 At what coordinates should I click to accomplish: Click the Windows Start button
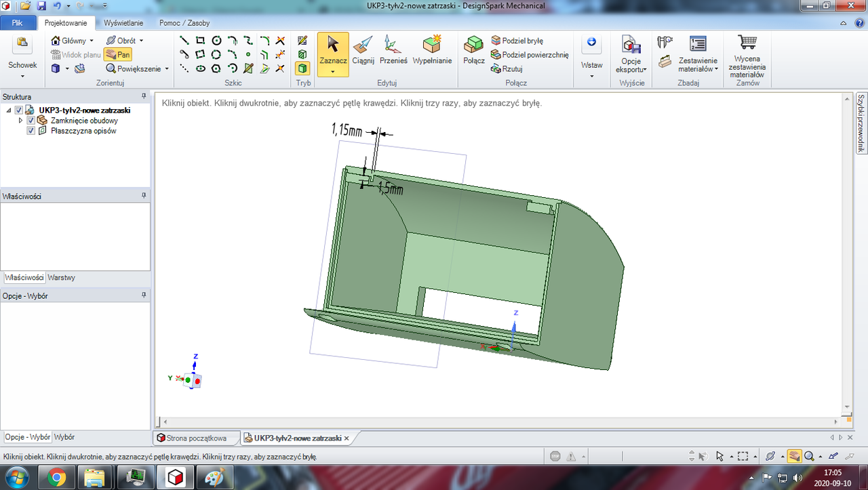click(x=18, y=478)
